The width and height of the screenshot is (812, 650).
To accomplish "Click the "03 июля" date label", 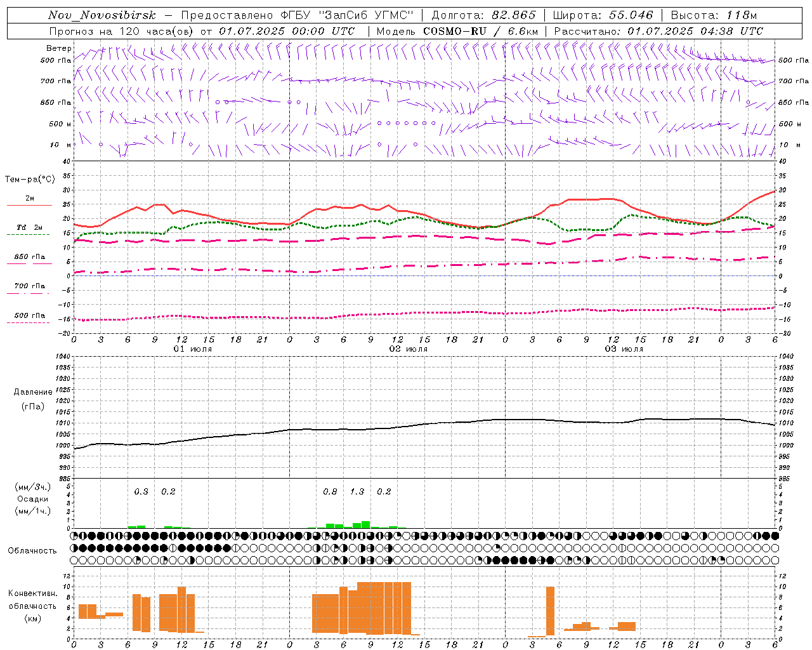I will point(624,349).
